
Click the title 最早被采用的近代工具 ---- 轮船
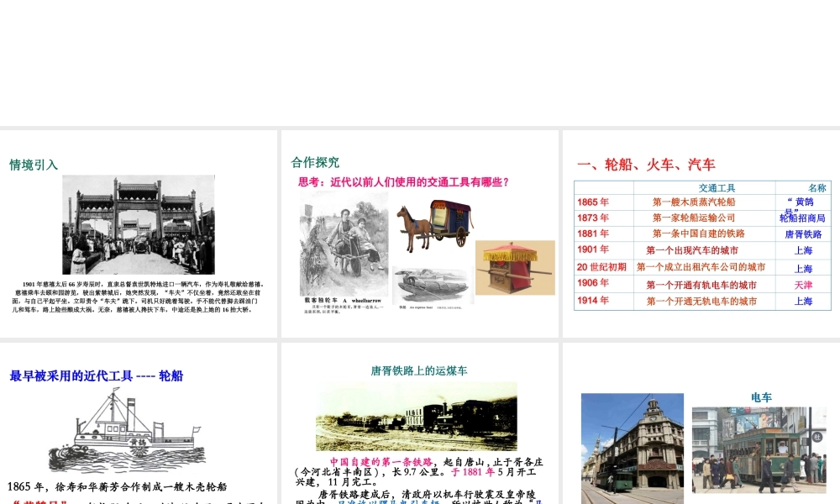(97, 376)
